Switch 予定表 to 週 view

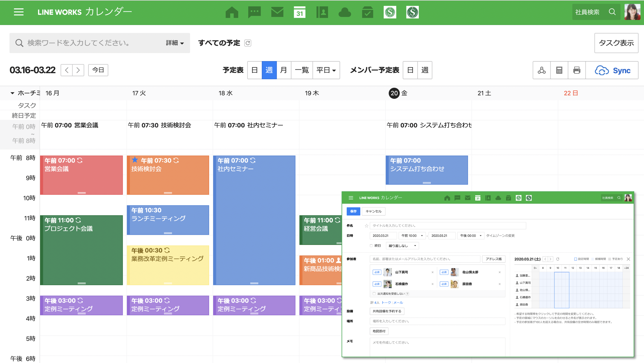269,70
